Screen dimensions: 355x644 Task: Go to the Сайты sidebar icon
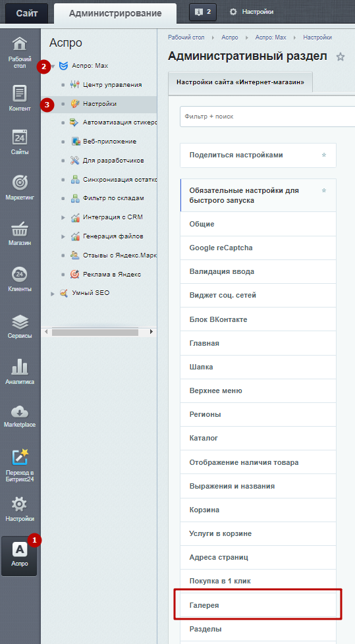[x=20, y=137]
